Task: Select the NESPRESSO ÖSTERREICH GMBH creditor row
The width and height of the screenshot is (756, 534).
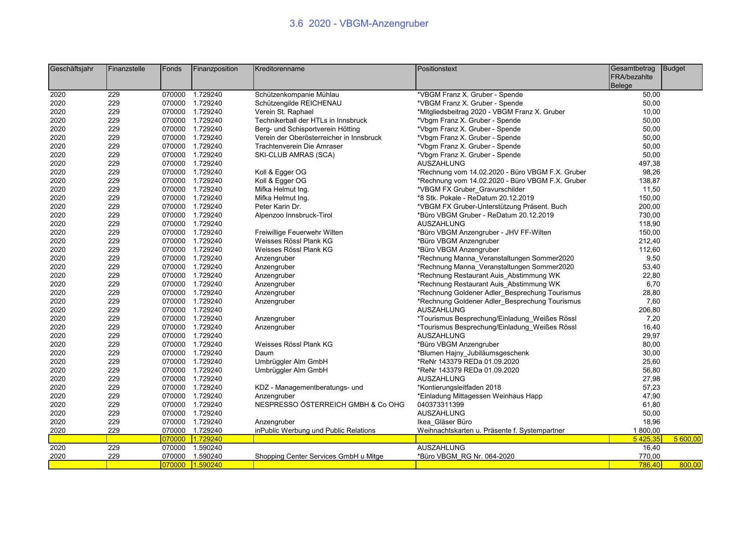Action: tap(329, 405)
